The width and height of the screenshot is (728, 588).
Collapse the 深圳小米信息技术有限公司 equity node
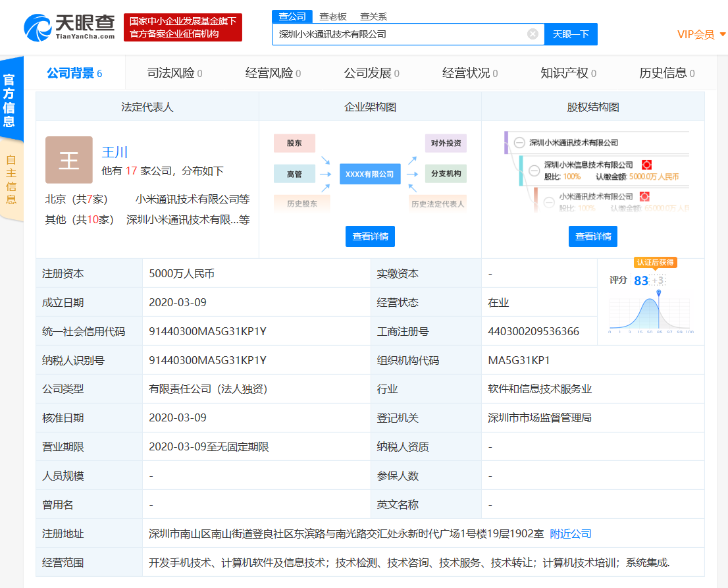pyautogui.click(x=534, y=165)
